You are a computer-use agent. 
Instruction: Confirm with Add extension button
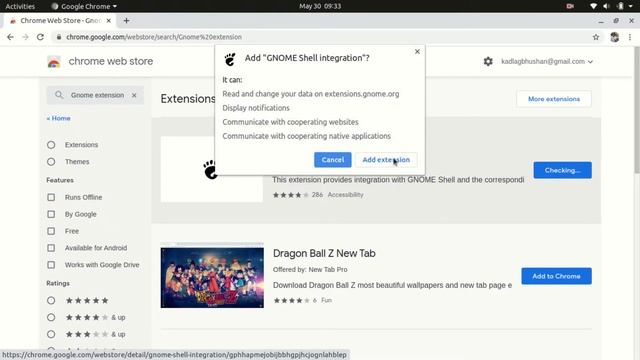click(x=386, y=160)
